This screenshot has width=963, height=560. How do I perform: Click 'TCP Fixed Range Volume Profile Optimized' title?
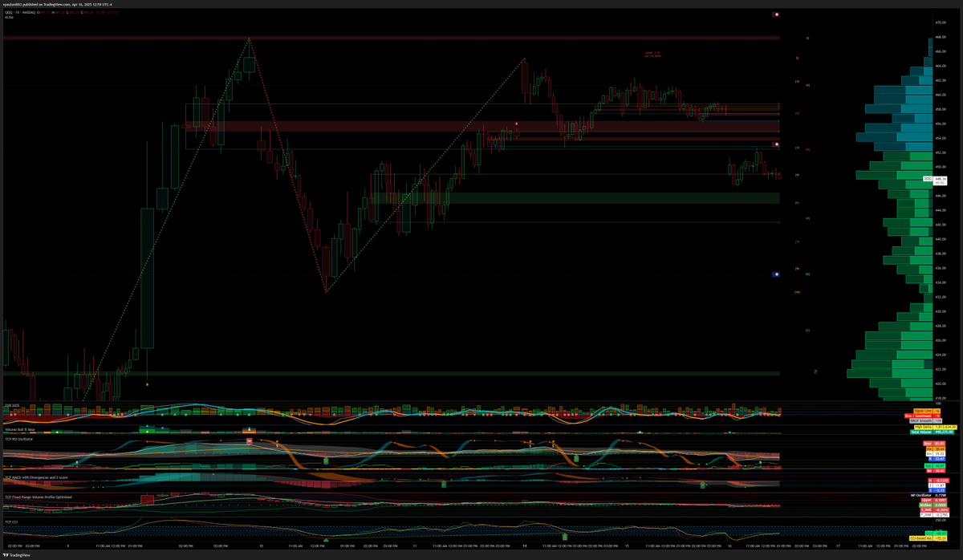pyautogui.click(x=38, y=497)
